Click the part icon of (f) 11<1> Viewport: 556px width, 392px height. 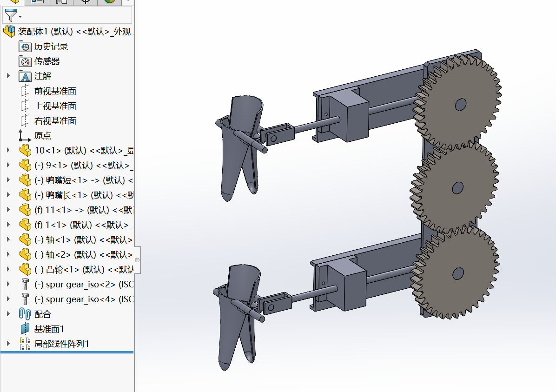(25, 210)
